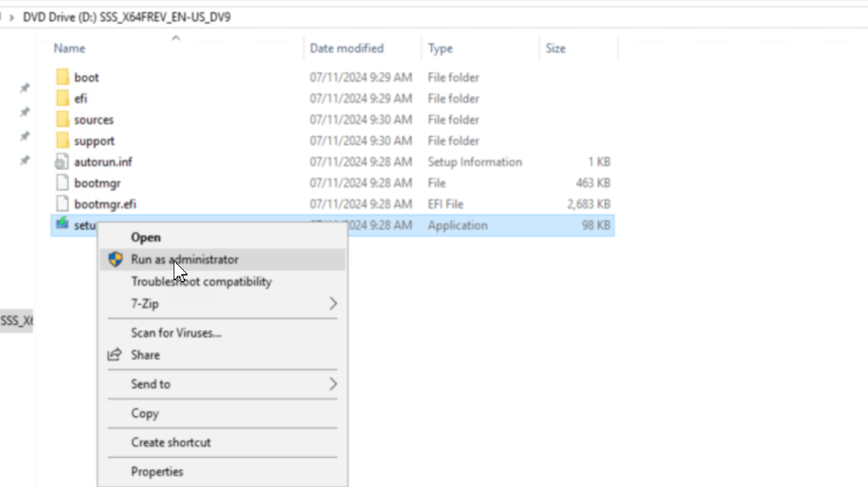Click the setup application icon
Image resolution: width=868 pixels, height=487 pixels.
point(62,225)
